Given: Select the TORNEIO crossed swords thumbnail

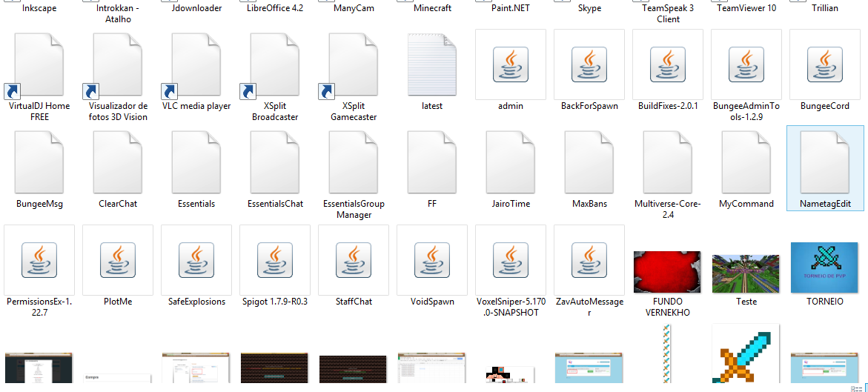Looking at the screenshot, I should (824, 268).
